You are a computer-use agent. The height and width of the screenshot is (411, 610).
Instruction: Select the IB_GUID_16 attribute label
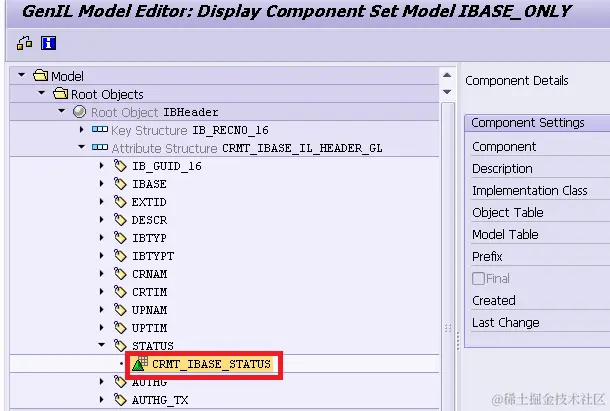pos(167,166)
